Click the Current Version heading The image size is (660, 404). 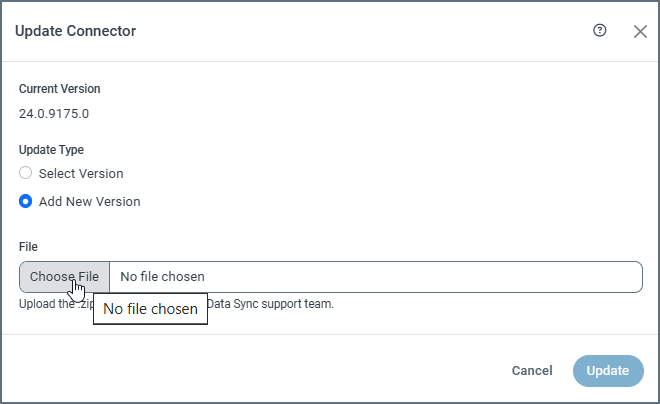click(60, 89)
